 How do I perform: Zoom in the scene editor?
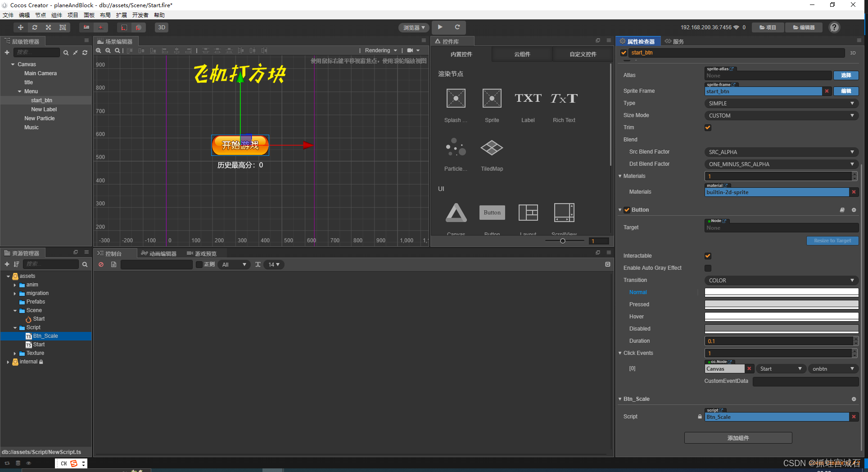(99, 50)
